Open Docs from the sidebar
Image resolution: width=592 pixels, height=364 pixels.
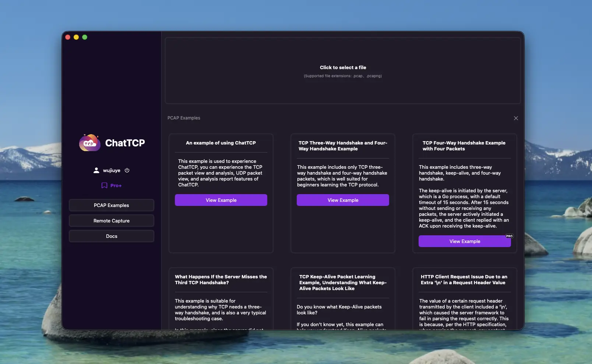111,236
